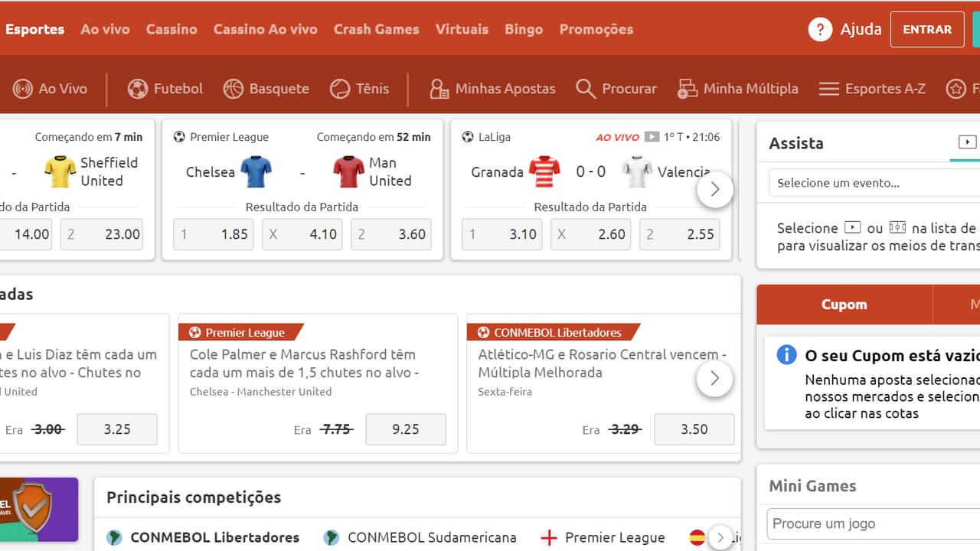Click the Spain flag icon in competitions row
The height and width of the screenshot is (551, 980).
697,538
